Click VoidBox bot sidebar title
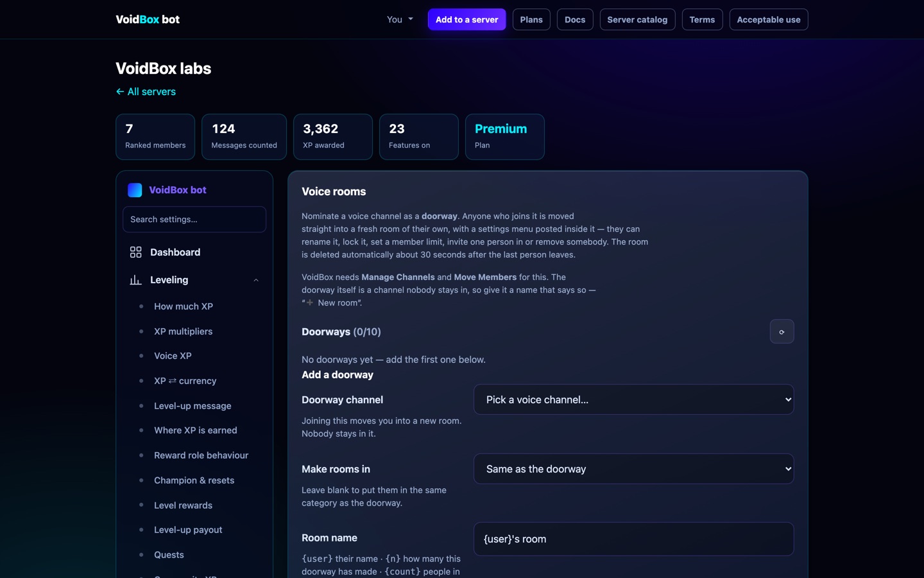This screenshot has width=924, height=578. (178, 190)
